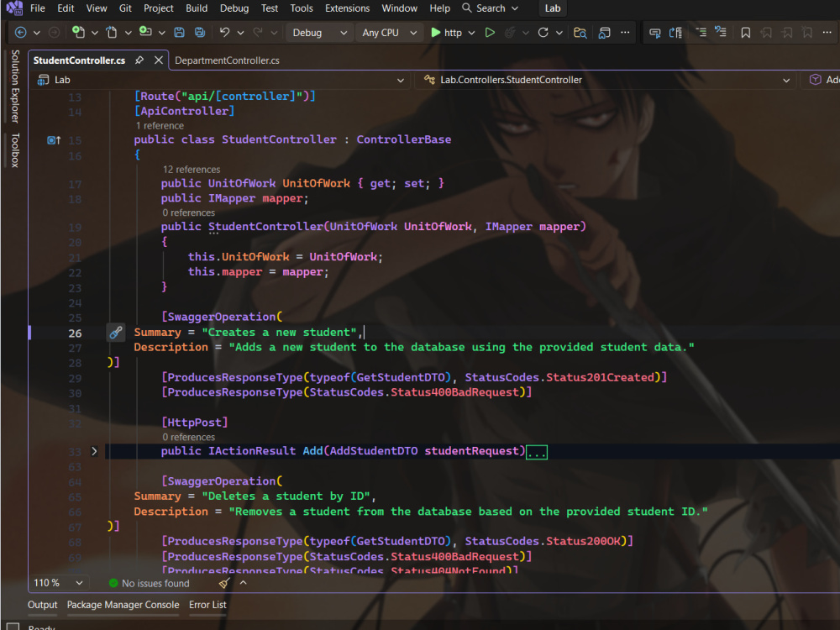
Task: Toggle bookmark on the current line
Action: point(745,33)
